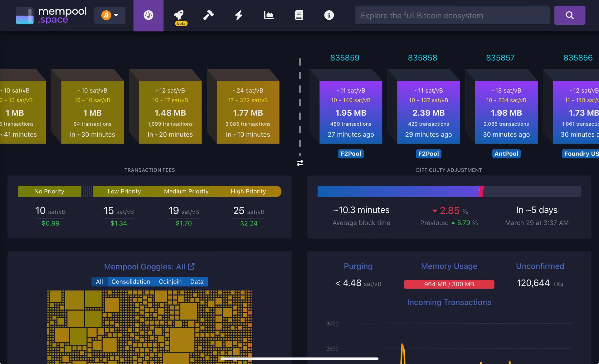Click the purple search button
The width and height of the screenshot is (599, 364).
tap(570, 15)
